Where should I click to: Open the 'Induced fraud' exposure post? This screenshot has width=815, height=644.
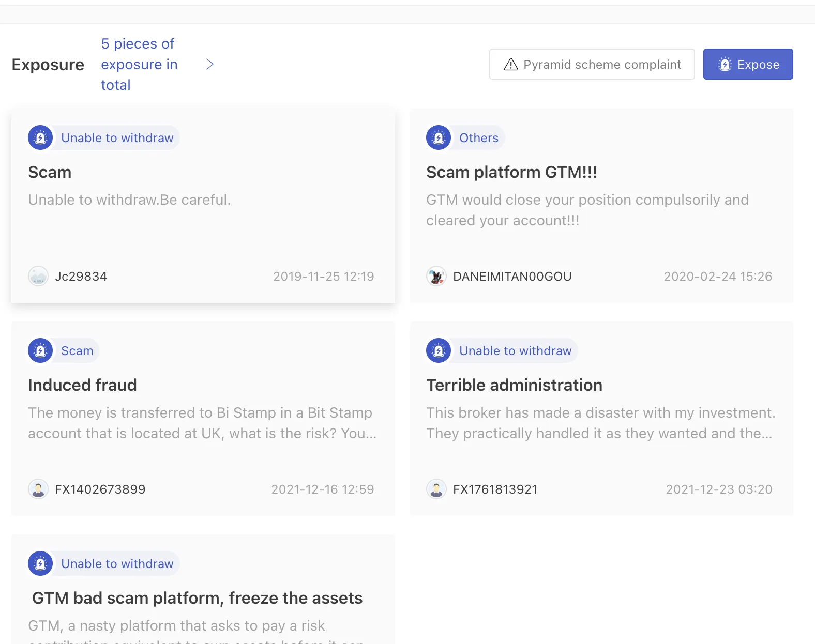click(x=83, y=385)
